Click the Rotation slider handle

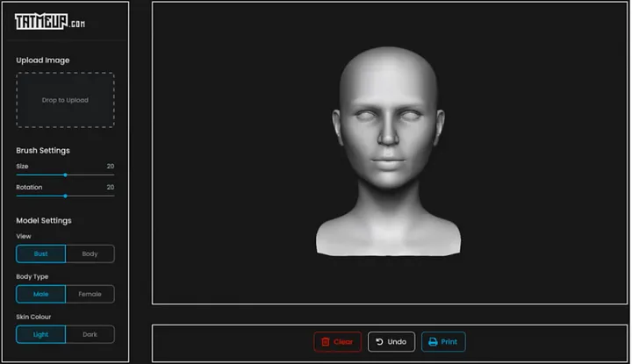65,196
